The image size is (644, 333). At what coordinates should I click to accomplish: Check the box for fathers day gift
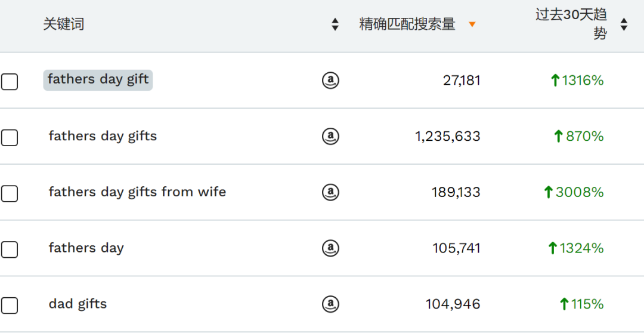coord(10,82)
